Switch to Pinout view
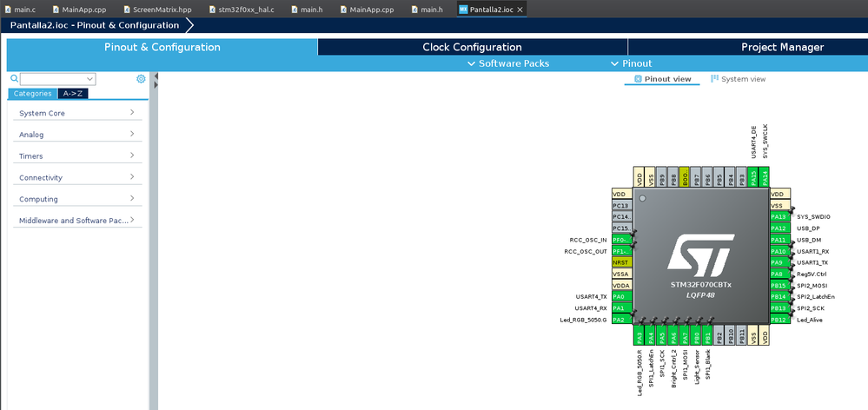Screen dimensions: 868x410 662,79
